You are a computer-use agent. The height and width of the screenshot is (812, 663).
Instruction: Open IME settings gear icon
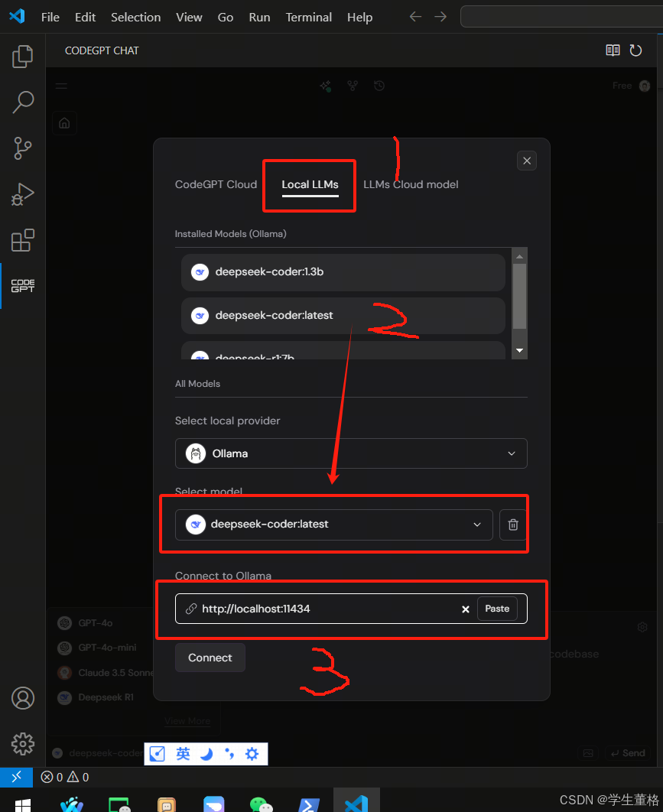pyautogui.click(x=252, y=754)
